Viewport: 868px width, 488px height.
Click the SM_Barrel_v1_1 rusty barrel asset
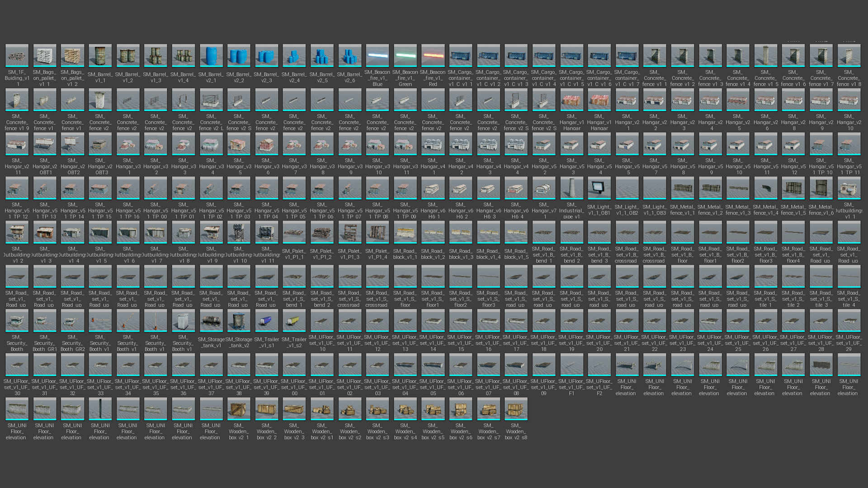[100, 56]
